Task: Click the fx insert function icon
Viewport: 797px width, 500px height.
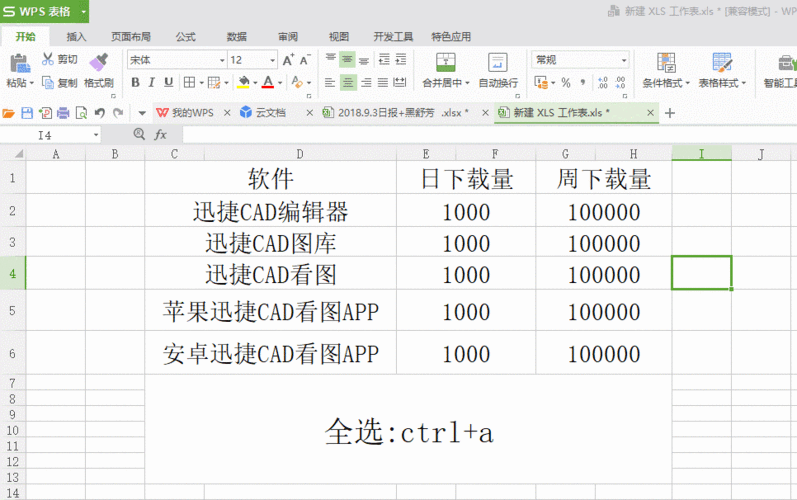Action: point(161,135)
